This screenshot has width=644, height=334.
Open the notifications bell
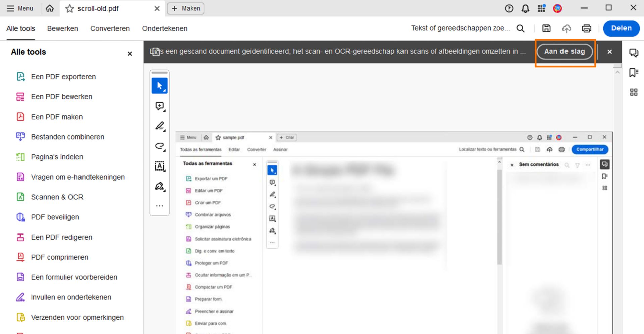point(525,8)
